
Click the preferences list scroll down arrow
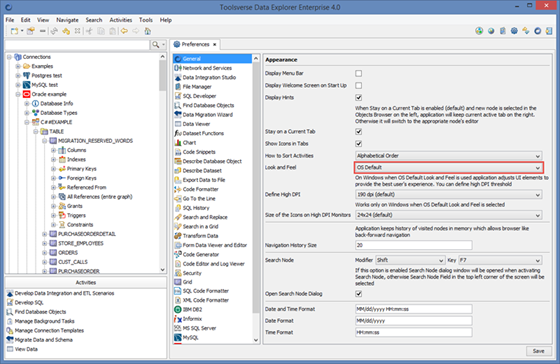click(256, 340)
